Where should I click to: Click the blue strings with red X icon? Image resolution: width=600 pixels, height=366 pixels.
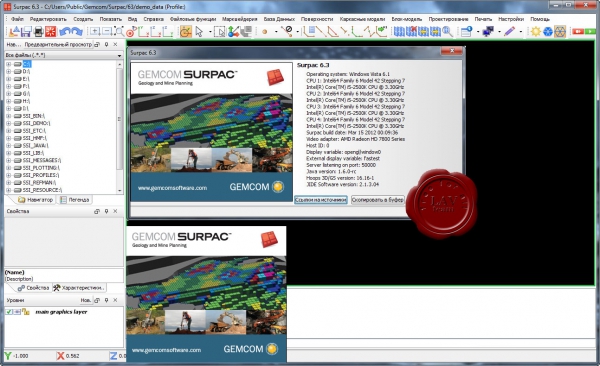pos(411,31)
